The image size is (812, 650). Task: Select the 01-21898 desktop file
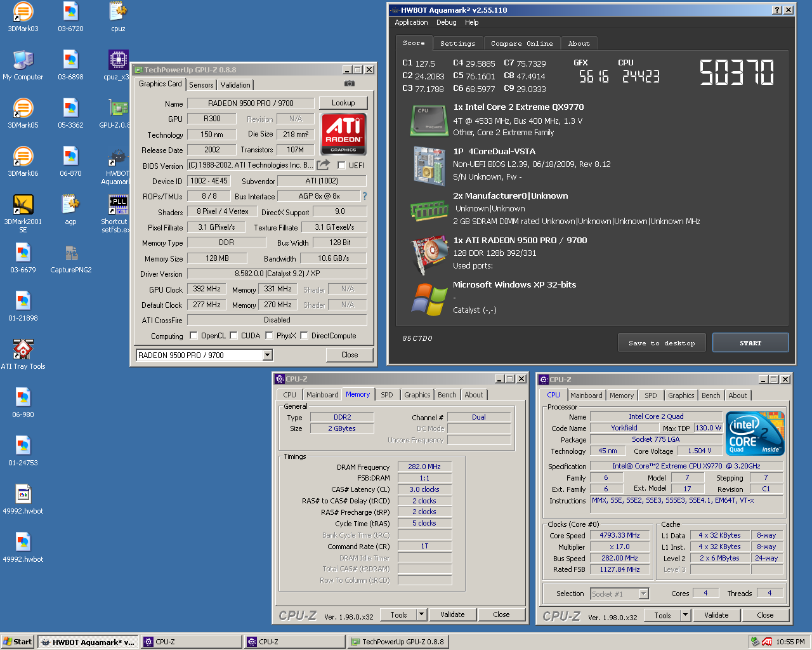pyautogui.click(x=23, y=307)
